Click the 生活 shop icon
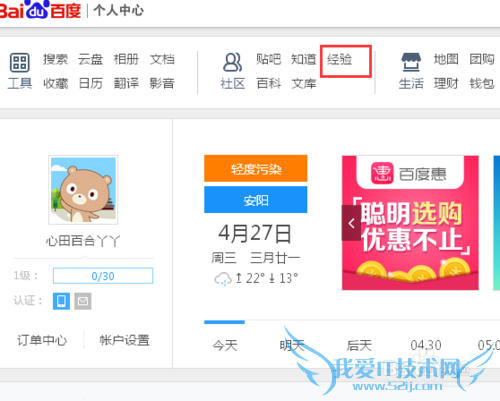 click(x=411, y=62)
